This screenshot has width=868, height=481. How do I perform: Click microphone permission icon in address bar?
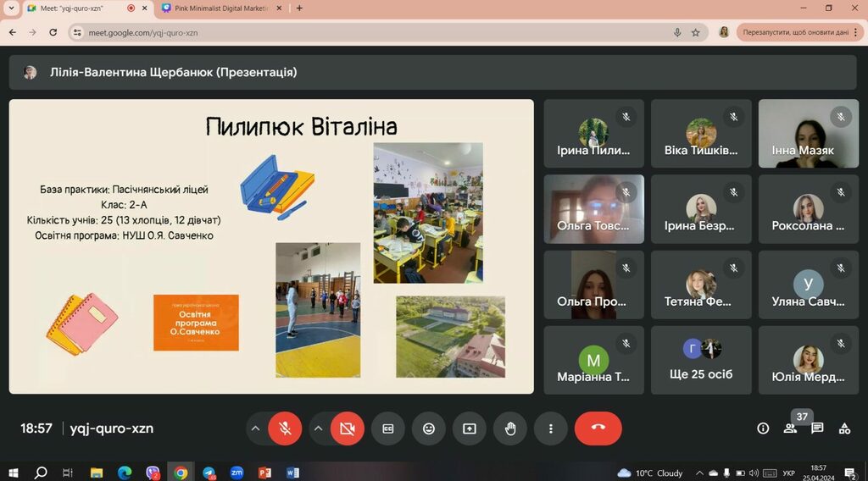[x=677, y=33]
